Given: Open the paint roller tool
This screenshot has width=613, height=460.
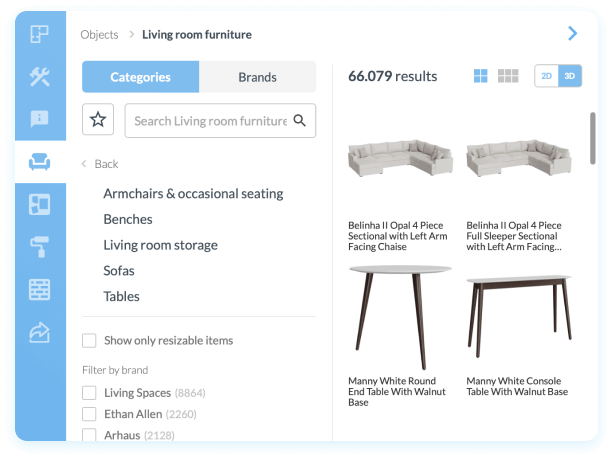Looking at the screenshot, I should pos(40,247).
